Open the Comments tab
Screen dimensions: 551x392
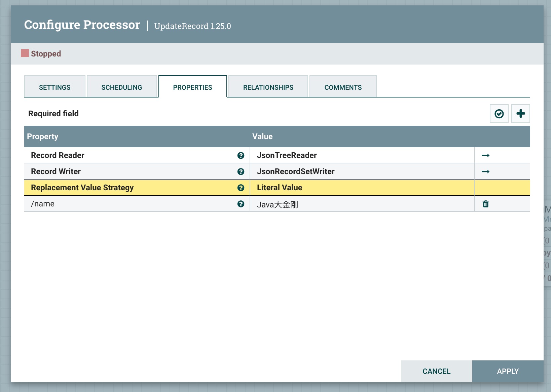point(343,87)
